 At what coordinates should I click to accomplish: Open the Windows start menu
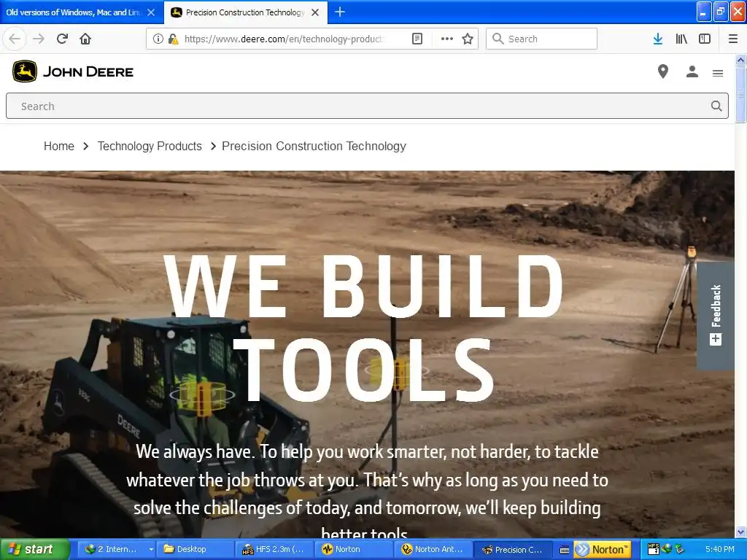coord(35,549)
